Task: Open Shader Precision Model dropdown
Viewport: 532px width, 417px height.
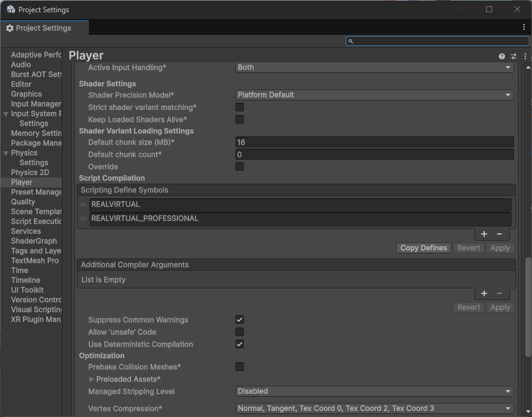Action: click(x=374, y=95)
